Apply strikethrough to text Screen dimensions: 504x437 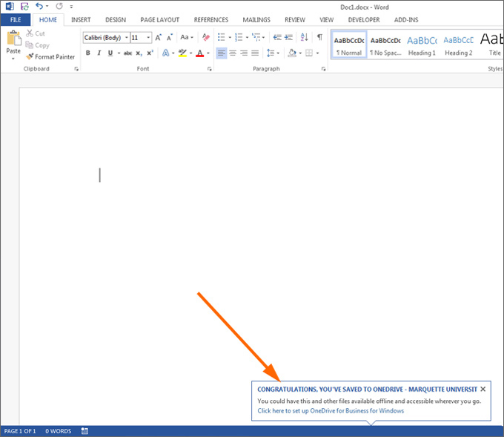tap(127, 53)
